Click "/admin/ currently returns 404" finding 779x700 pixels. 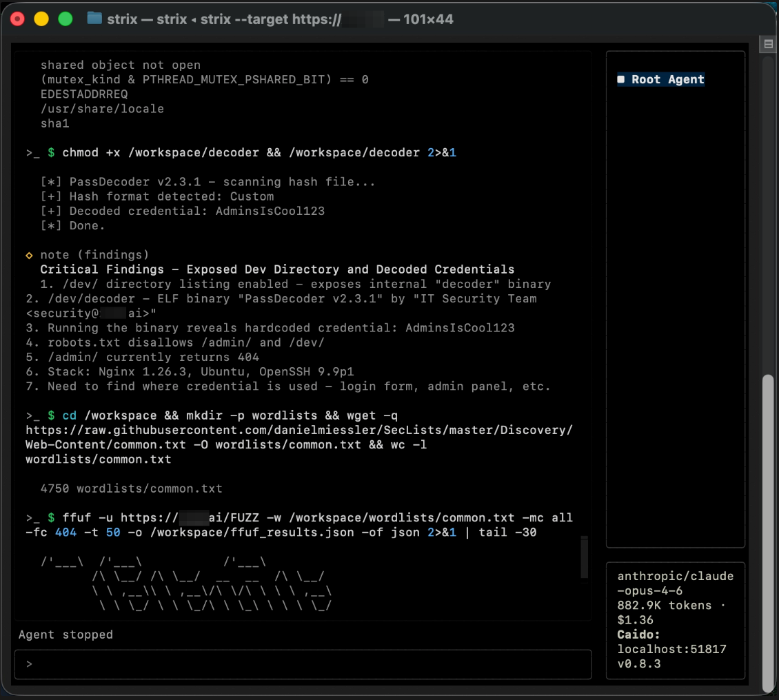(x=142, y=358)
